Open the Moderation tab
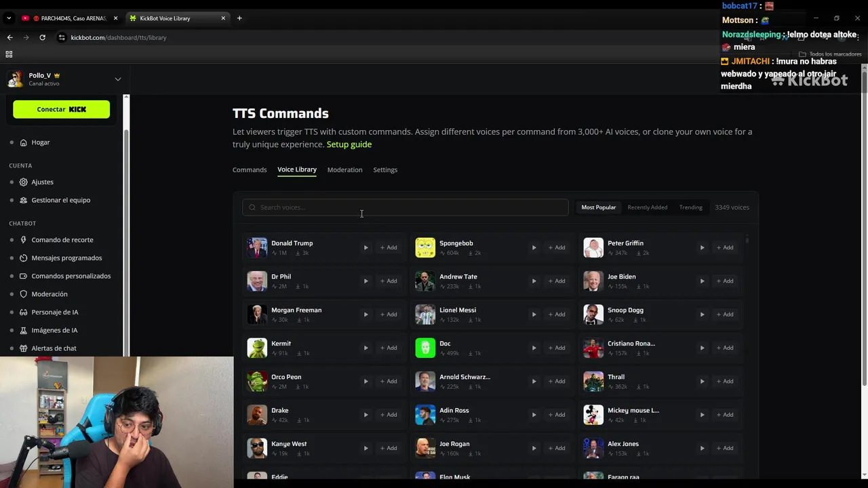The width and height of the screenshot is (868, 488). tap(344, 169)
